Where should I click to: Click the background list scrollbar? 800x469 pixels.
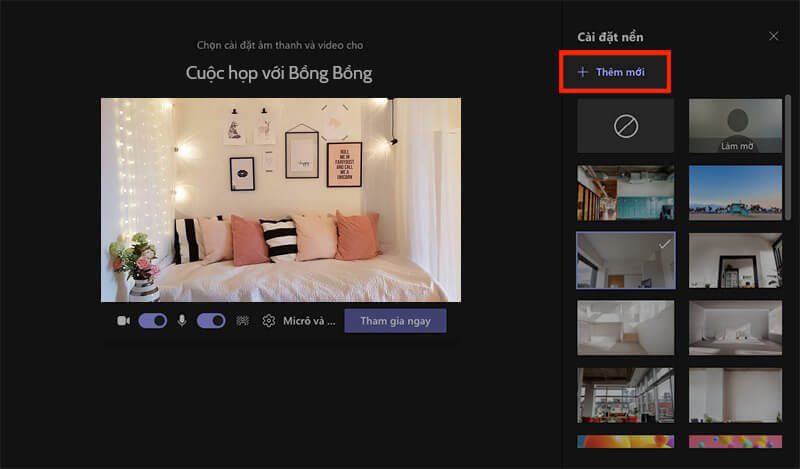click(788, 157)
